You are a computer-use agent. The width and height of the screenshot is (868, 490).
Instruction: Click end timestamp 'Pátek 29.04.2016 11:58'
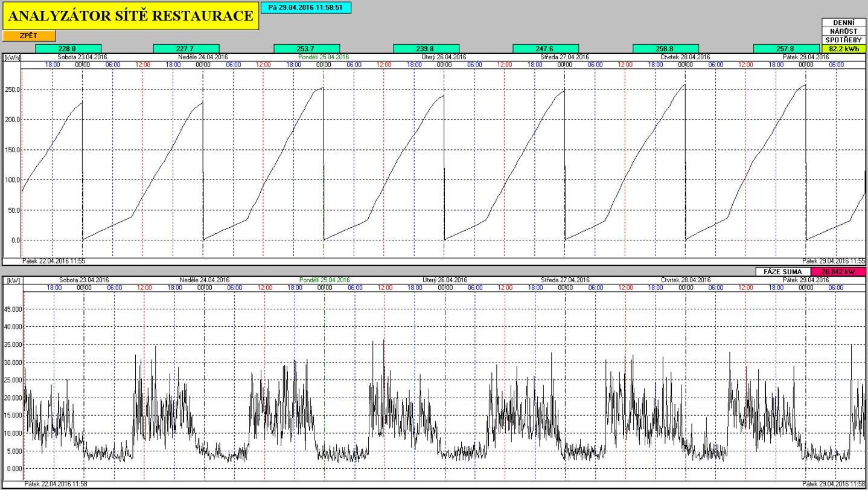coord(834,484)
